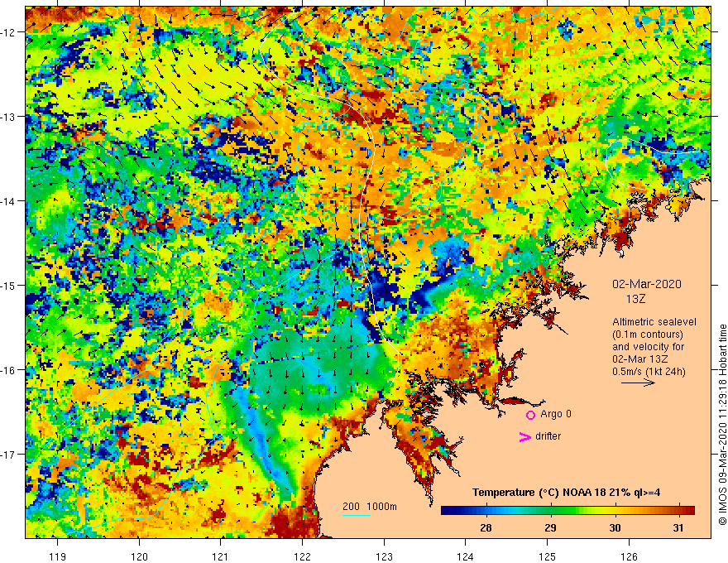Image resolution: width=728 pixels, height=563 pixels.
Task: Click the "02-Mar 13Z" text in the legend
Action: pos(640,359)
